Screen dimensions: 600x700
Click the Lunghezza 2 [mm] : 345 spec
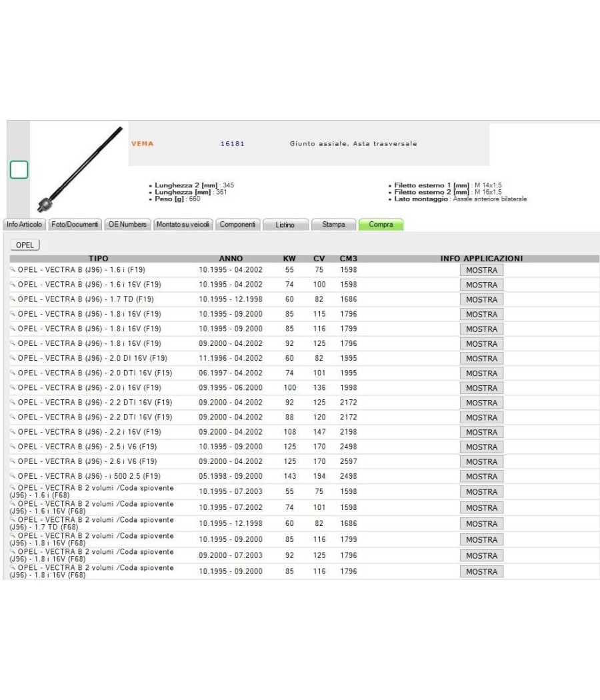(194, 185)
